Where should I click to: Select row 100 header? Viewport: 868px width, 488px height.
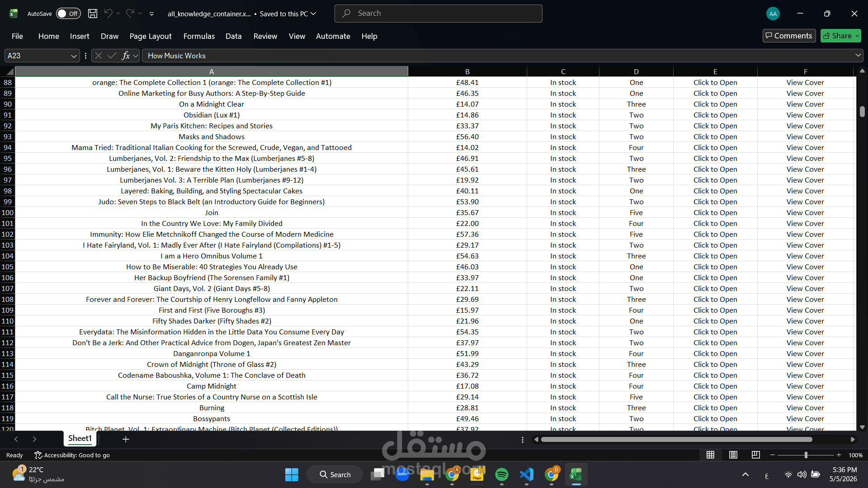8,212
